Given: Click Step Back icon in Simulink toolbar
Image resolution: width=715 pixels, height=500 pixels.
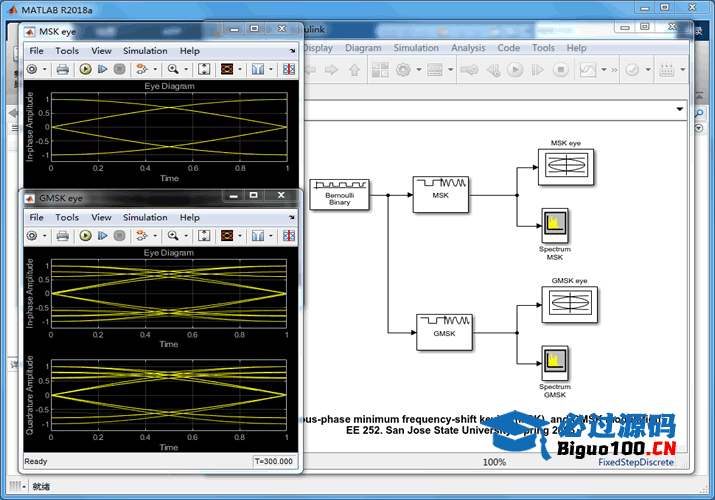Looking at the screenshot, I should tap(493, 70).
